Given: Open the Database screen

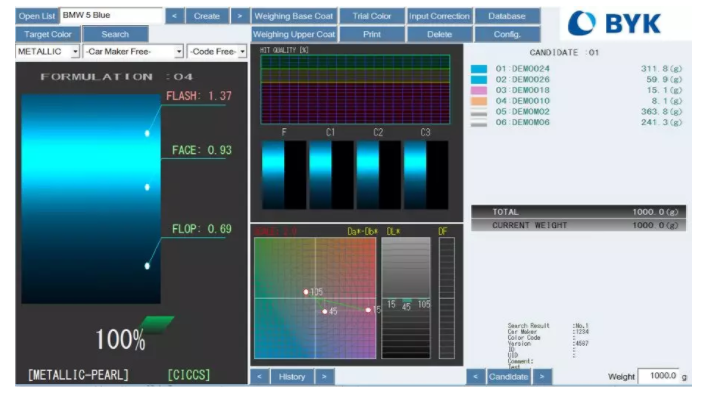Looking at the screenshot, I should point(507,16).
